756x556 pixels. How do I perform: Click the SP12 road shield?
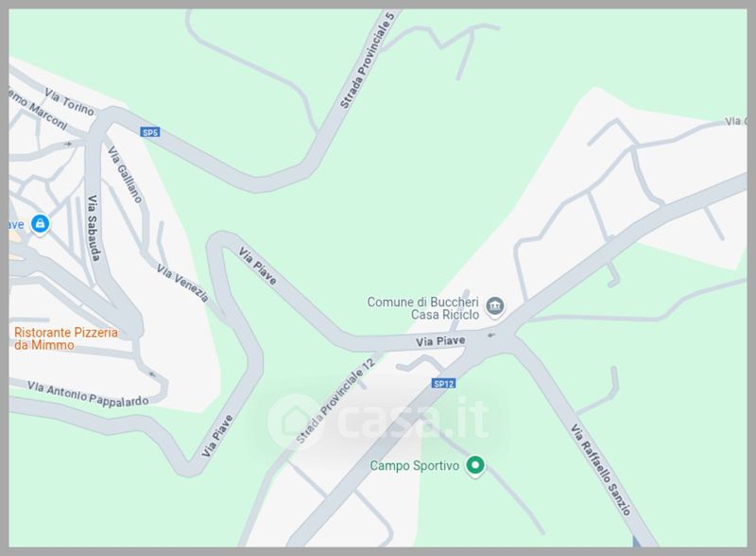click(443, 384)
